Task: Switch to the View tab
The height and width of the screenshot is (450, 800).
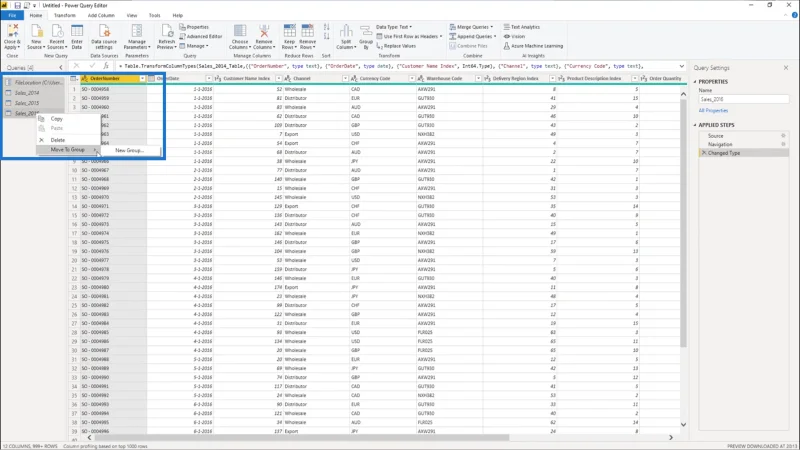Action: 132,15
